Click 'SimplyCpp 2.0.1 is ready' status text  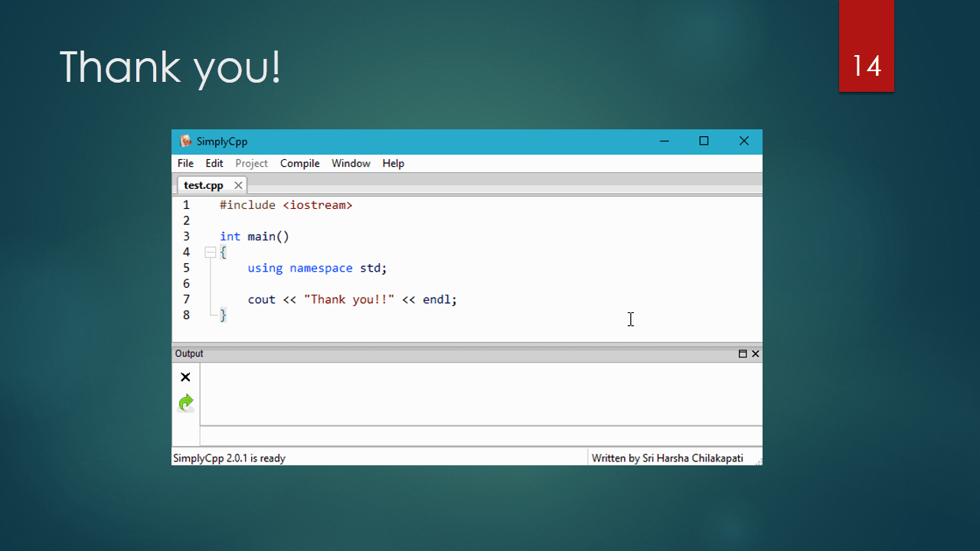[229, 458]
